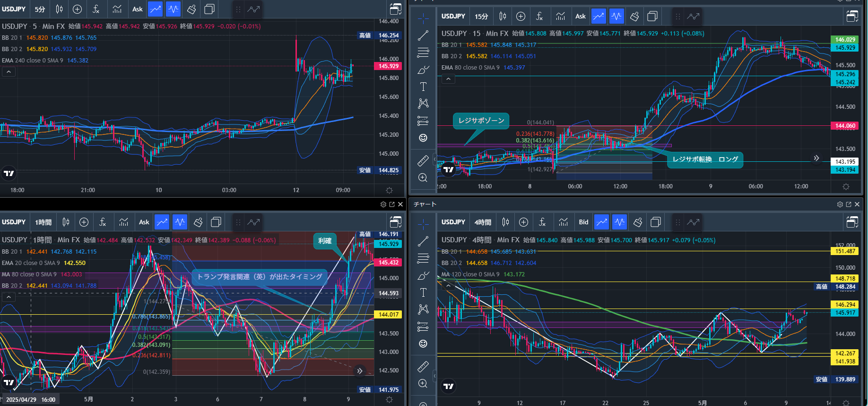Open fx indicators in 5分 chart toolbar
Viewport: 868px width, 406px height.
click(96, 9)
